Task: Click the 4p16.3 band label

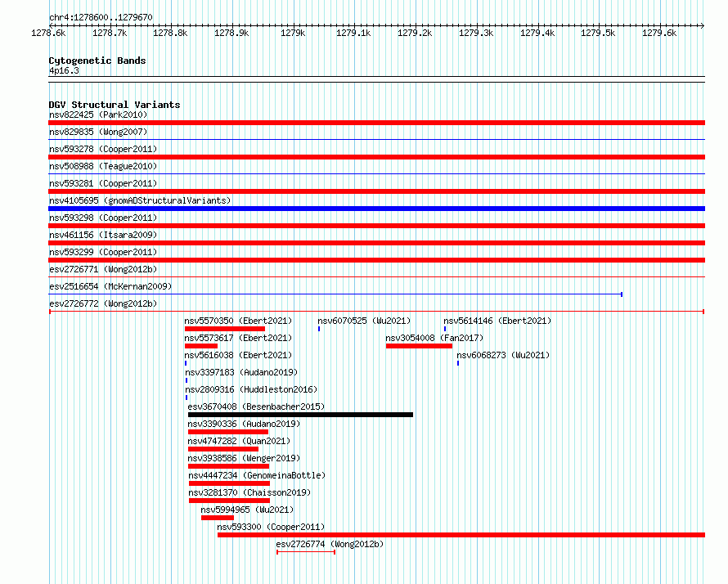Action: click(x=64, y=70)
